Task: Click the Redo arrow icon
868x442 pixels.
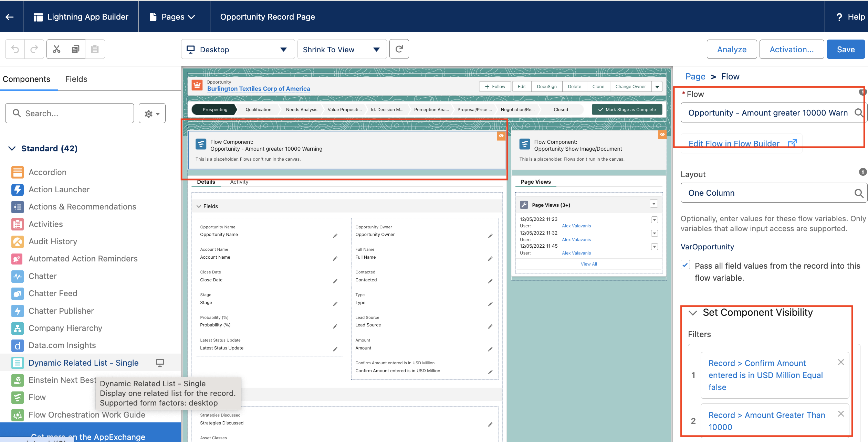Action: coord(34,49)
